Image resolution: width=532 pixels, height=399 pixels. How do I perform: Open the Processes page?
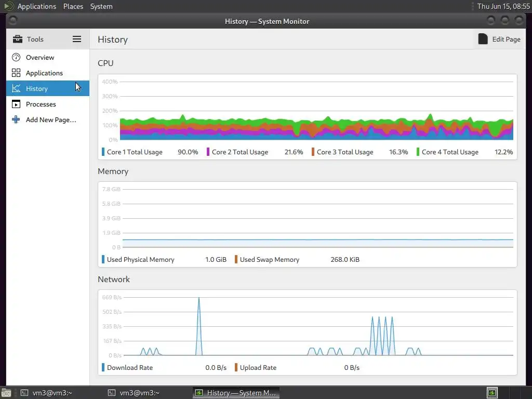click(x=48, y=104)
